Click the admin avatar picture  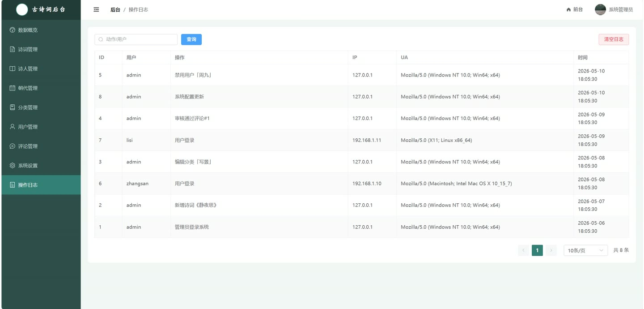coord(600,9)
